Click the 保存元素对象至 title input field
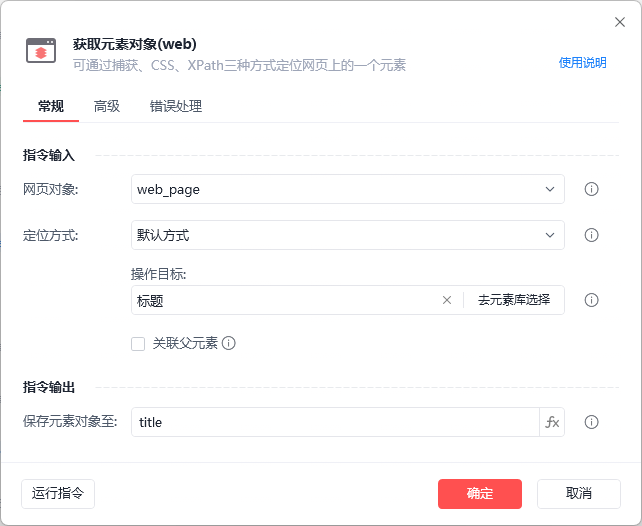 pyautogui.click(x=335, y=422)
